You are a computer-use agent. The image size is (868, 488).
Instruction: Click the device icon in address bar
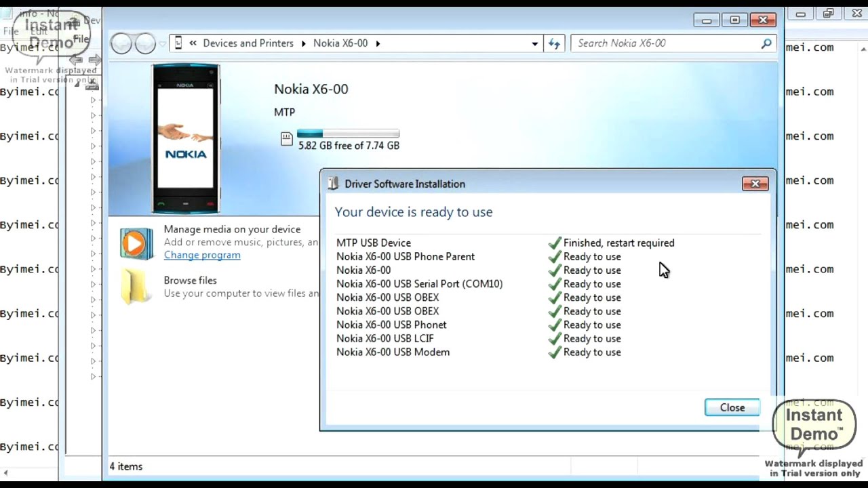(178, 43)
